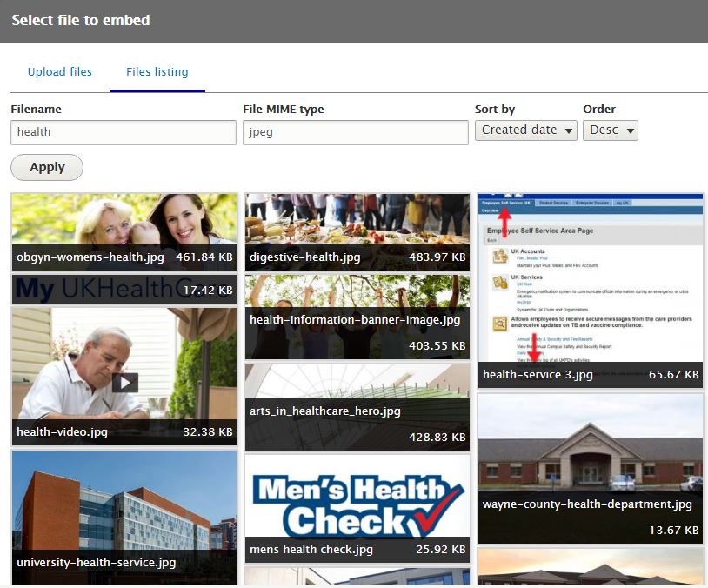
Task: Click into the Filename text field
Action: click(x=124, y=132)
